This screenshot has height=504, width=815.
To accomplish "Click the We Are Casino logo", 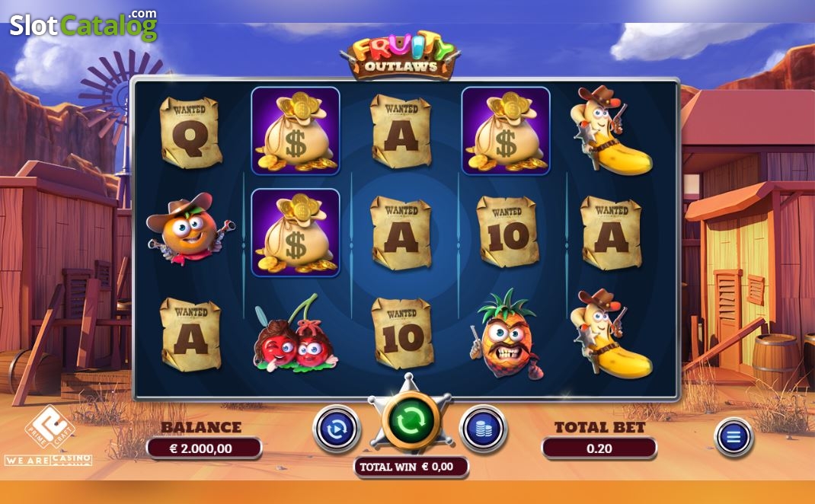I will (48, 461).
